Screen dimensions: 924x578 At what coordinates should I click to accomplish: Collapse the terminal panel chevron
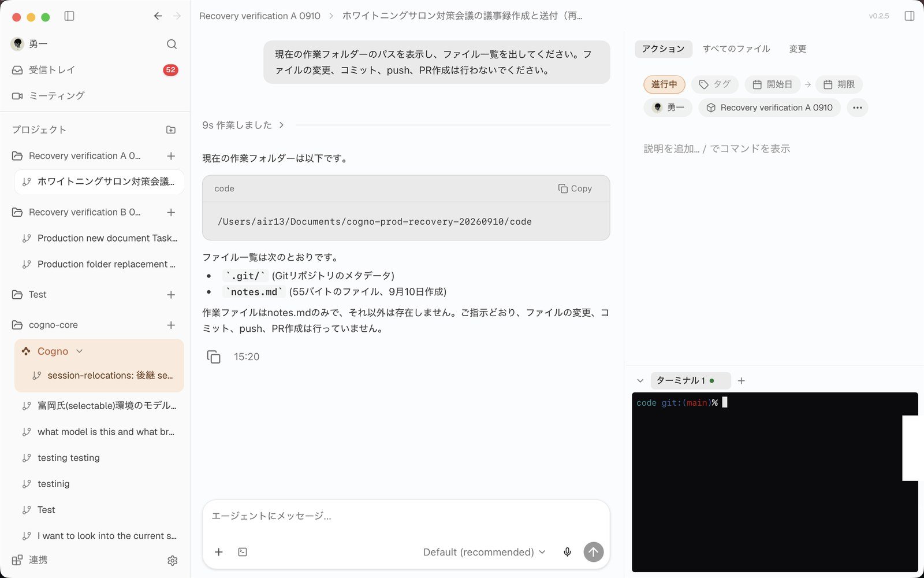pos(640,381)
